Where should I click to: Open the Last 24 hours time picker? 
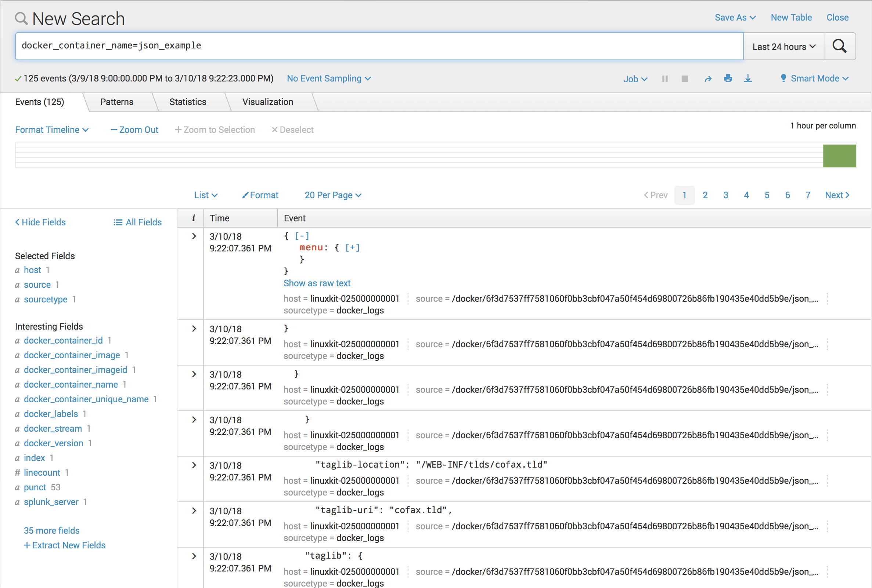click(783, 47)
